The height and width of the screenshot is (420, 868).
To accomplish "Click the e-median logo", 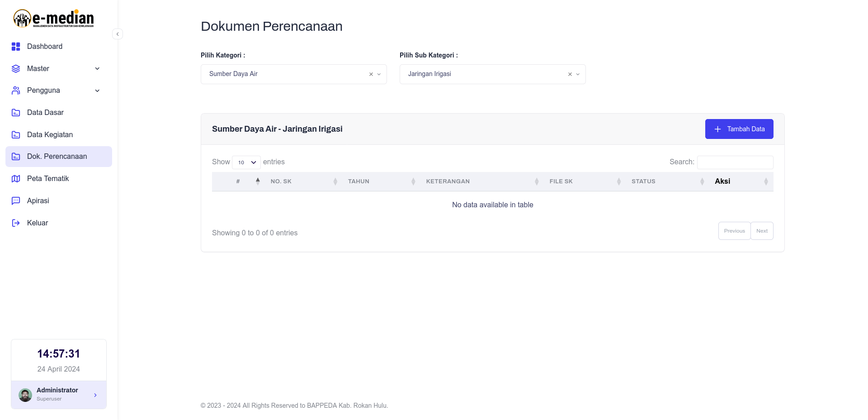I will point(53,19).
